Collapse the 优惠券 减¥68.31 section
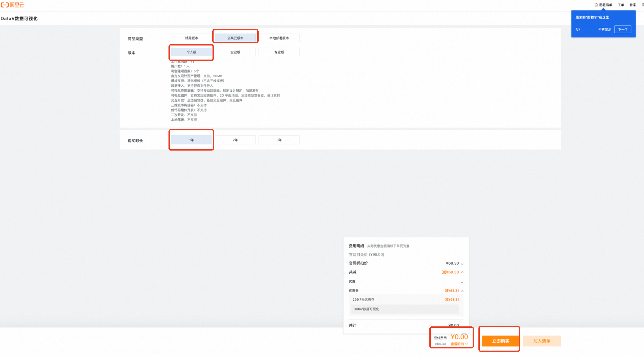 coord(462,291)
